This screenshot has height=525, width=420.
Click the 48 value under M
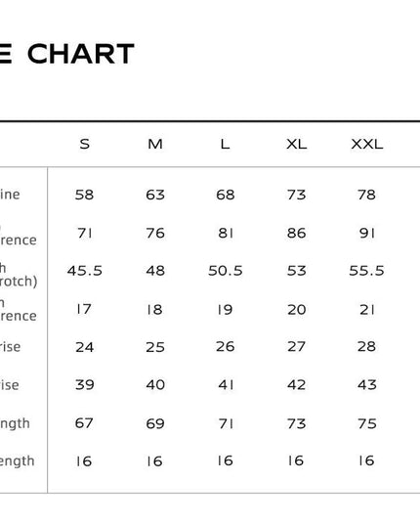(x=155, y=271)
